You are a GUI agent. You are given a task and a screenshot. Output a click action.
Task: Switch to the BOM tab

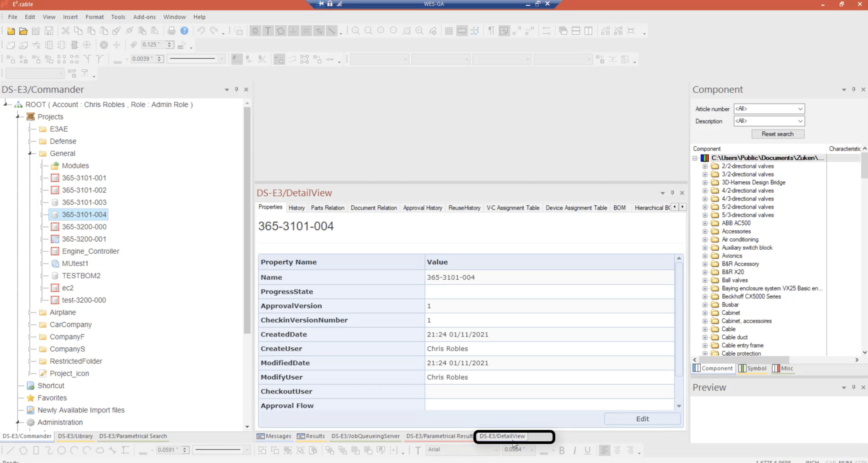click(x=619, y=208)
